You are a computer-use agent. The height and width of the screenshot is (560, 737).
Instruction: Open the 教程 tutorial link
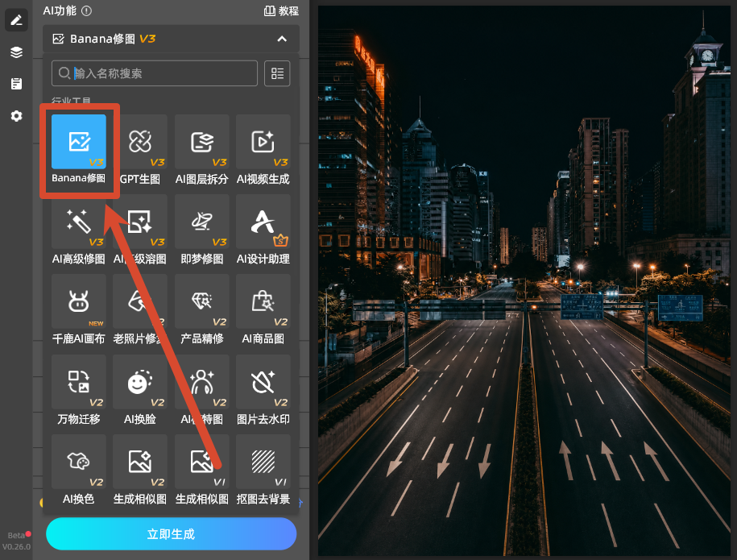coord(281,10)
